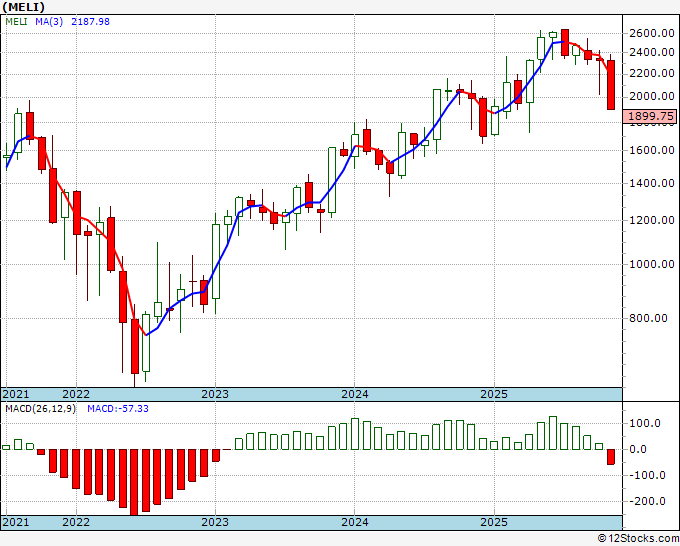The image size is (680, 546).
Task: Click the latest red MACD histogram bar
Action: tap(611, 457)
